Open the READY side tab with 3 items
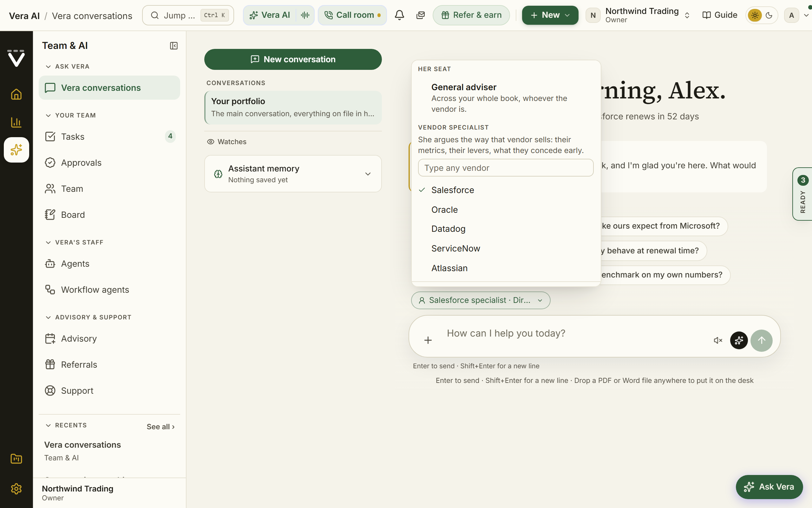Viewport: 812px width, 508px height. [802, 194]
